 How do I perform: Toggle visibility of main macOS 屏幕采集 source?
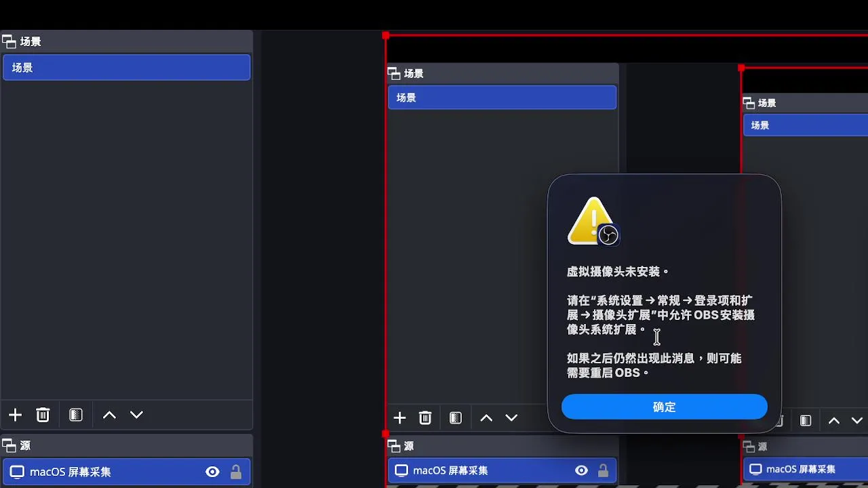tap(212, 472)
